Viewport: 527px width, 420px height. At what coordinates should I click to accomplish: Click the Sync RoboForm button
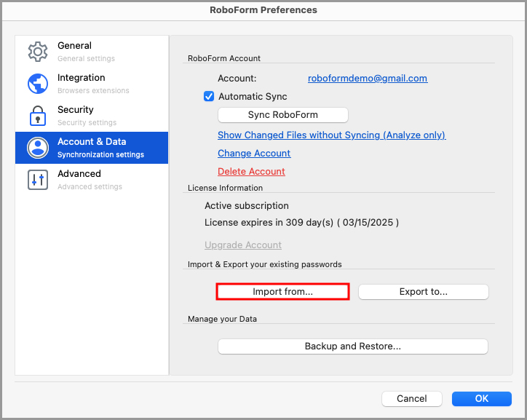click(283, 115)
